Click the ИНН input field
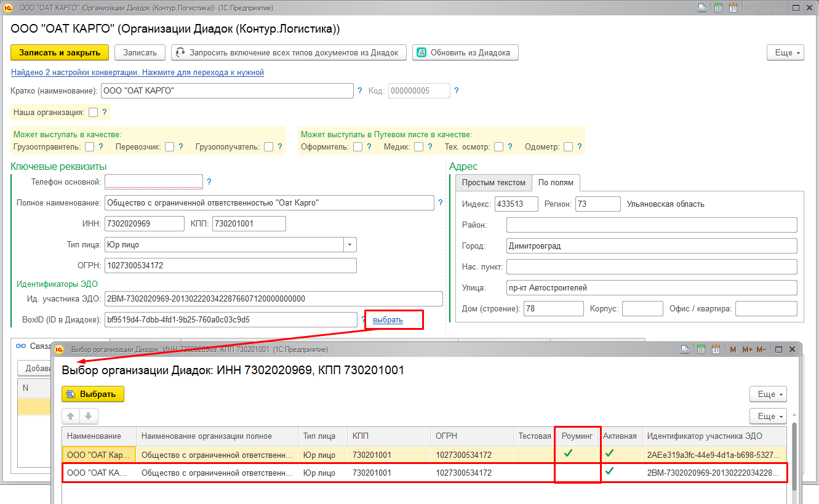Image resolution: width=819 pixels, height=504 pixels. 145,223
